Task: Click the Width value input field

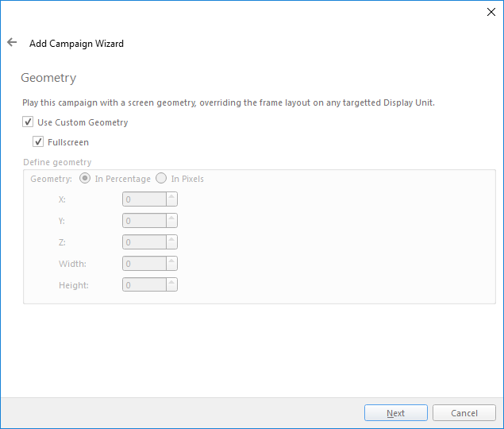Action: pos(144,264)
